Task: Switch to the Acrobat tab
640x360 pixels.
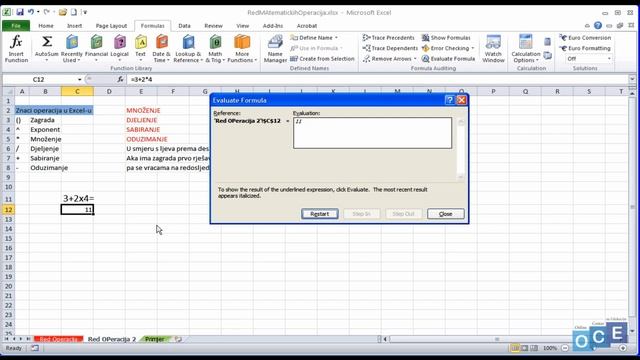Action: pyautogui.click(x=307, y=26)
